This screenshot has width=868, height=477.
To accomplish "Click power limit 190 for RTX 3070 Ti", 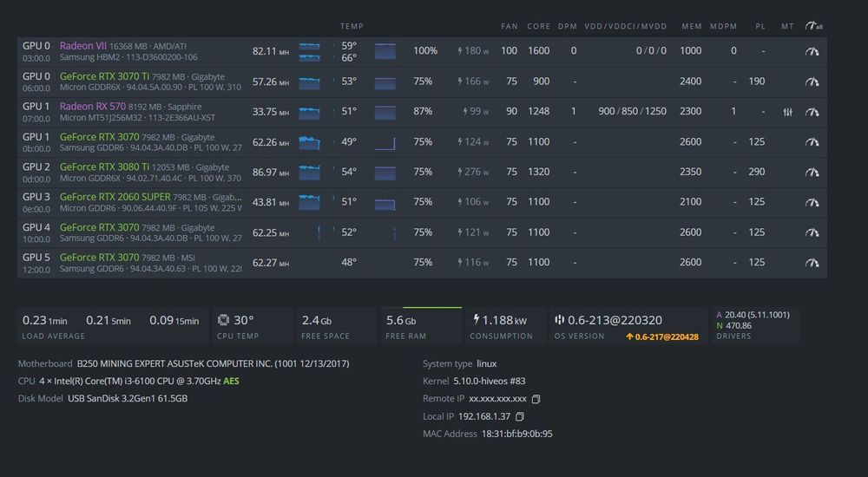I will 757,82.
